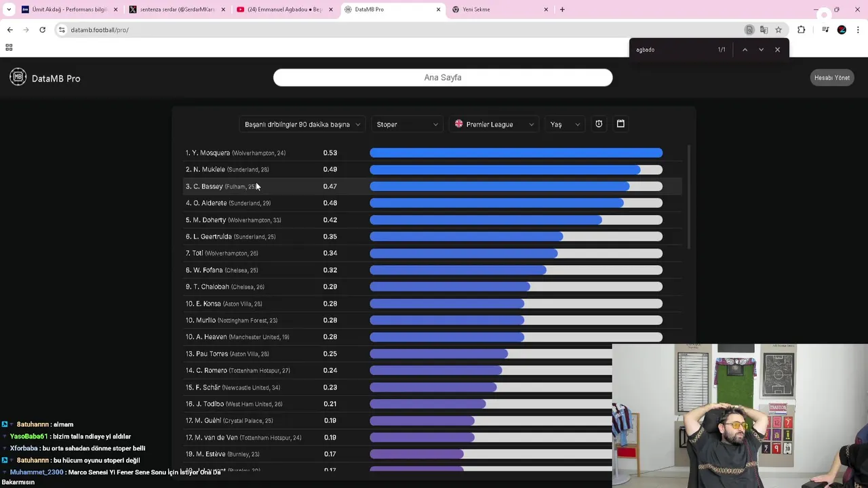Click Hesabı Yönet button

click(x=832, y=78)
